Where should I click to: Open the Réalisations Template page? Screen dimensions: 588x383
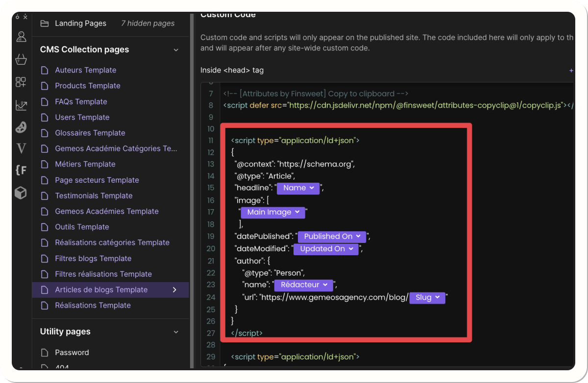tap(93, 305)
